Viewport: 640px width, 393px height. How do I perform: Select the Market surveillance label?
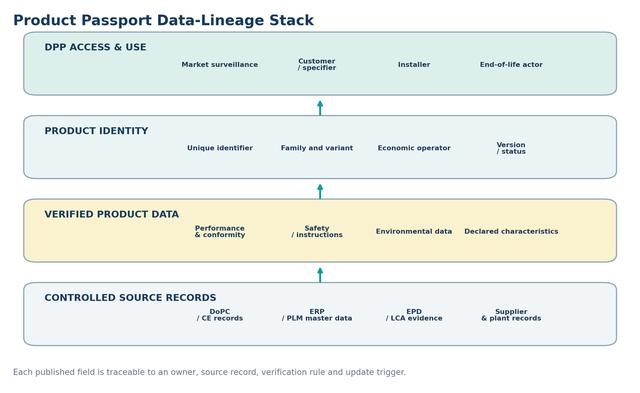click(220, 64)
